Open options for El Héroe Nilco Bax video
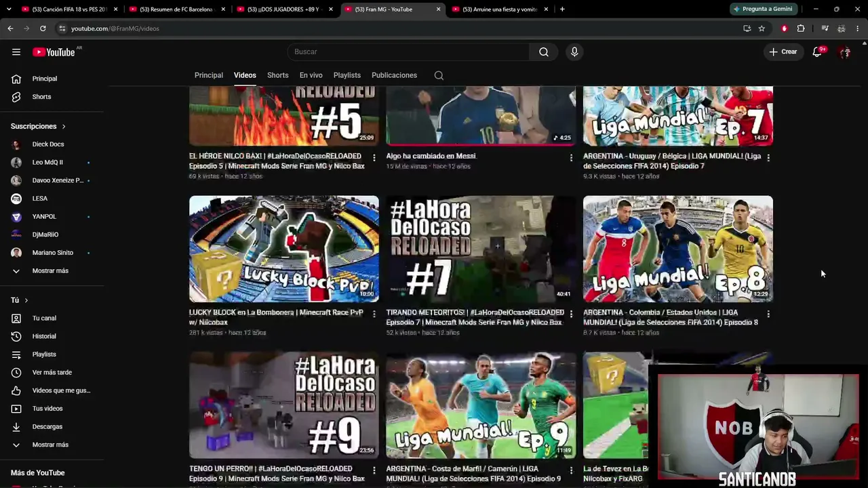This screenshot has height=488, width=868. pyautogui.click(x=374, y=157)
